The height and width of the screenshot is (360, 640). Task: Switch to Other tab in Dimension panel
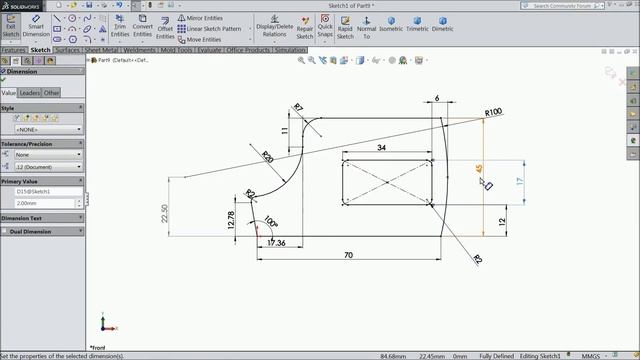tap(51, 93)
